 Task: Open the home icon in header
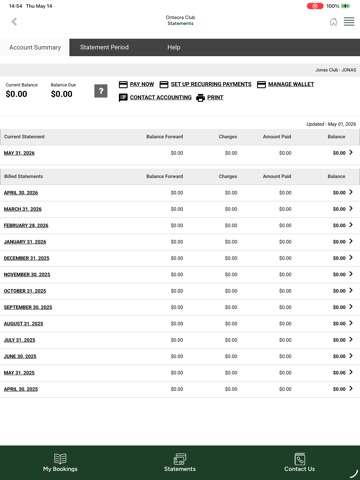pos(333,22)
